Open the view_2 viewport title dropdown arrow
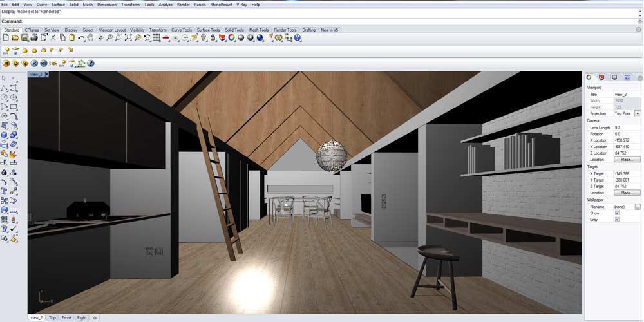 tap(47, 74)
